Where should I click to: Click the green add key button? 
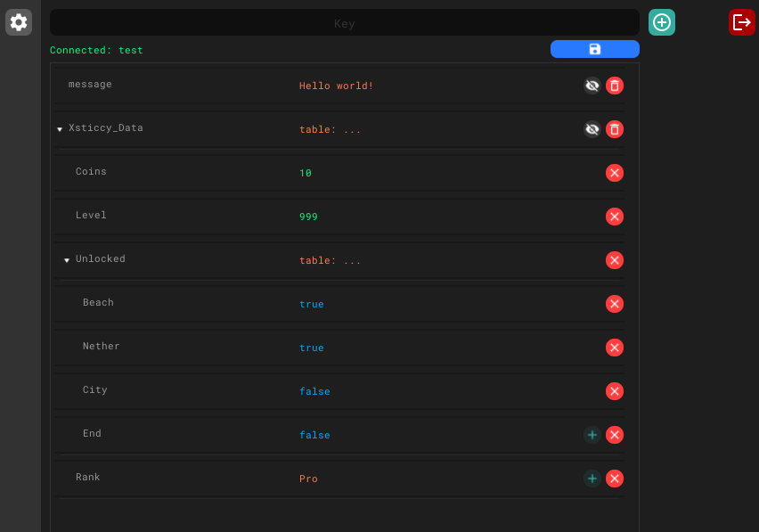(662, 22)
